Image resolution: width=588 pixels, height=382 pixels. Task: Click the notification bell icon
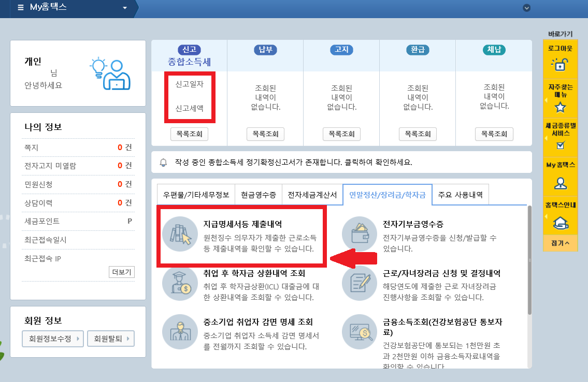(x=163, y=163)
